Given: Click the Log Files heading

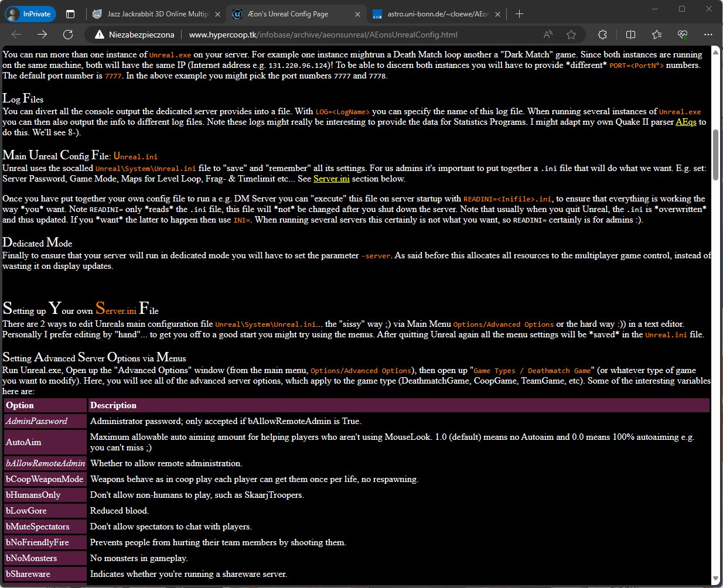Looking at the screenshot, I should pyautogui.click(x=23, y=98).
